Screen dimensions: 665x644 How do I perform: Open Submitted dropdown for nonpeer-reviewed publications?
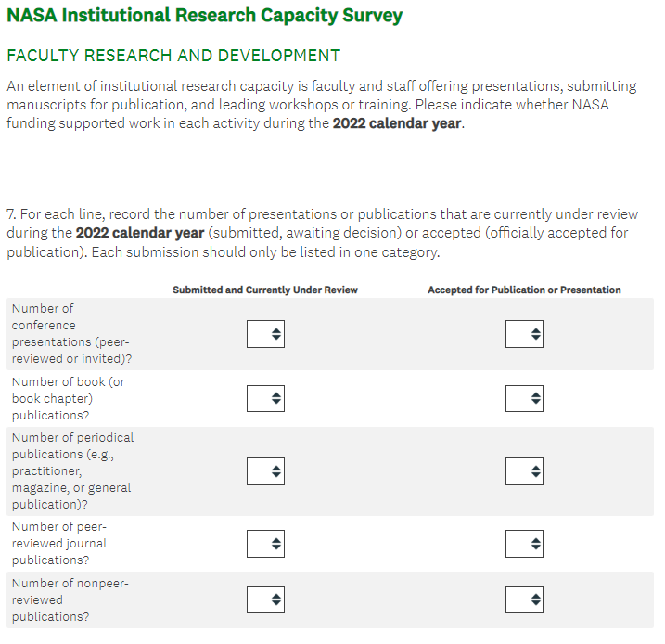[x=265, y=599]
